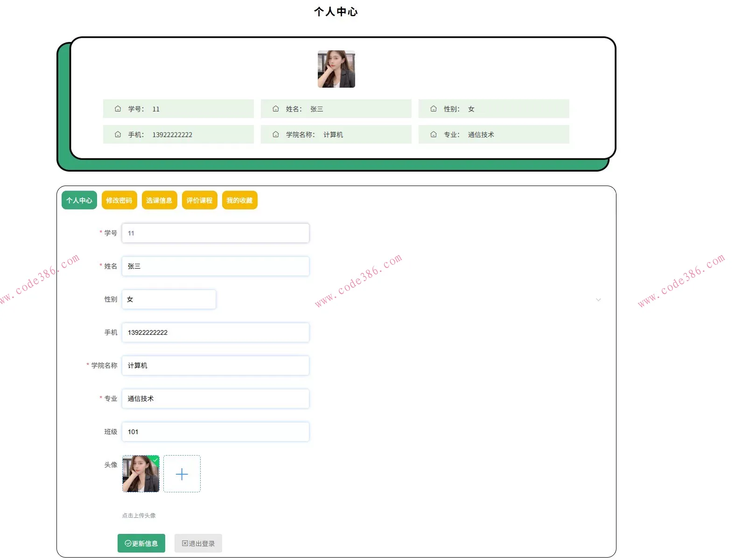Click the 点击上传头像 hint text

click(x=139, y=515)
